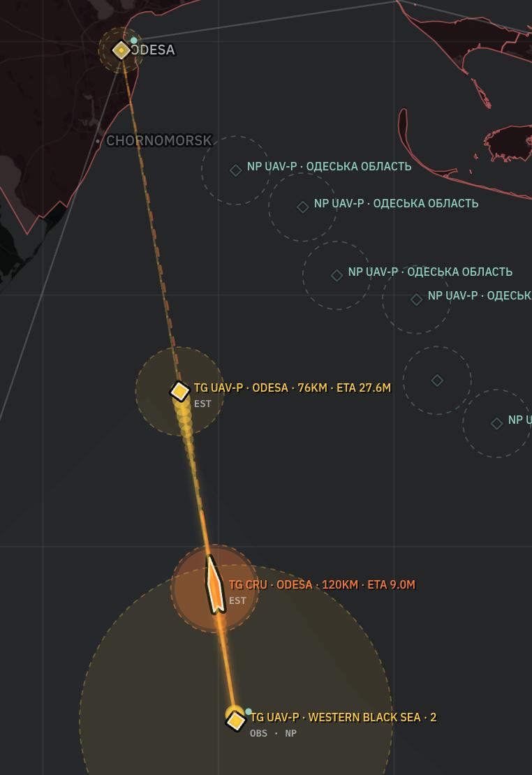Image resolution: width=532 pixels, height=775 pixels.
Task: Open the TG CRU · ODESA · 120KM label
Action: click(x=322, y=584)
